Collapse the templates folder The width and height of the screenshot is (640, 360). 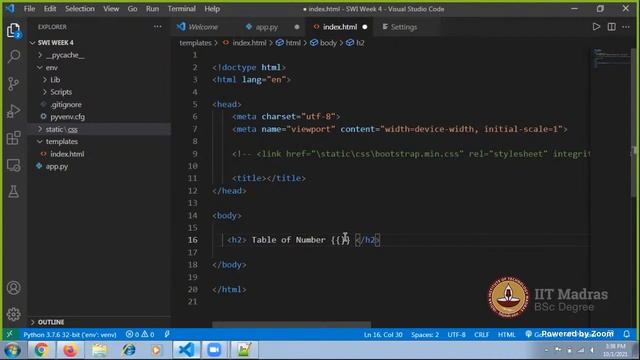[61, 141]
